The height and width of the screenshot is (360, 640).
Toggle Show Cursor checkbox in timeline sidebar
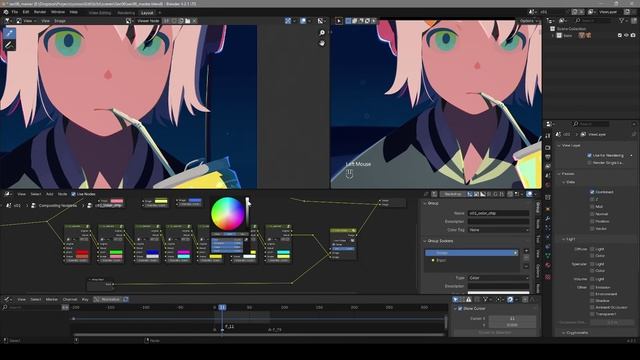460,309
